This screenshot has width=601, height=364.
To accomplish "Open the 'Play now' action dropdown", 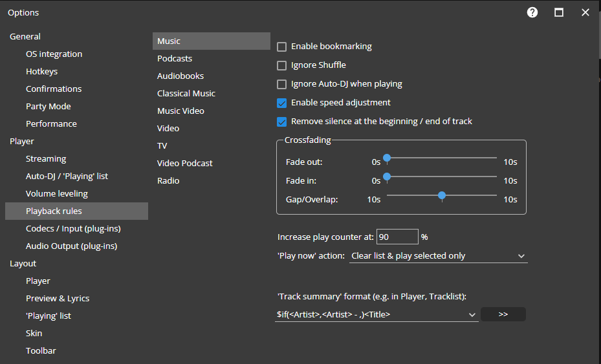I will [x=438, y=256].
